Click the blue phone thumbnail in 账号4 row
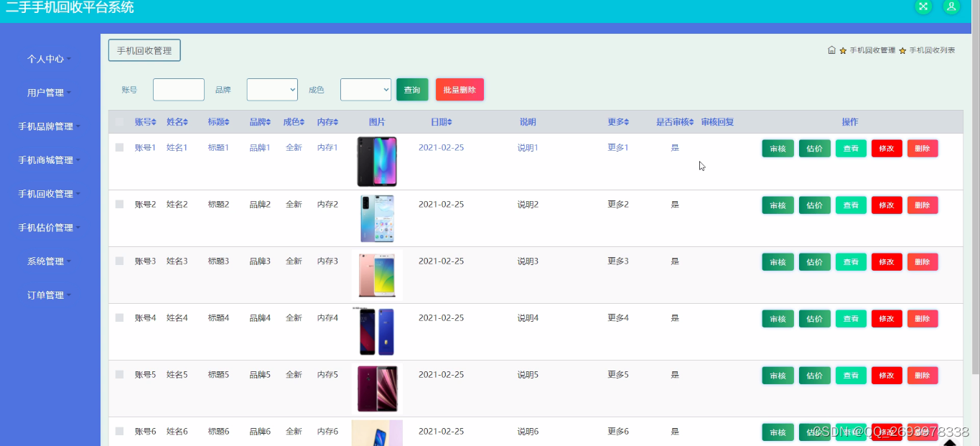980x446 pixels. [377, 332]
